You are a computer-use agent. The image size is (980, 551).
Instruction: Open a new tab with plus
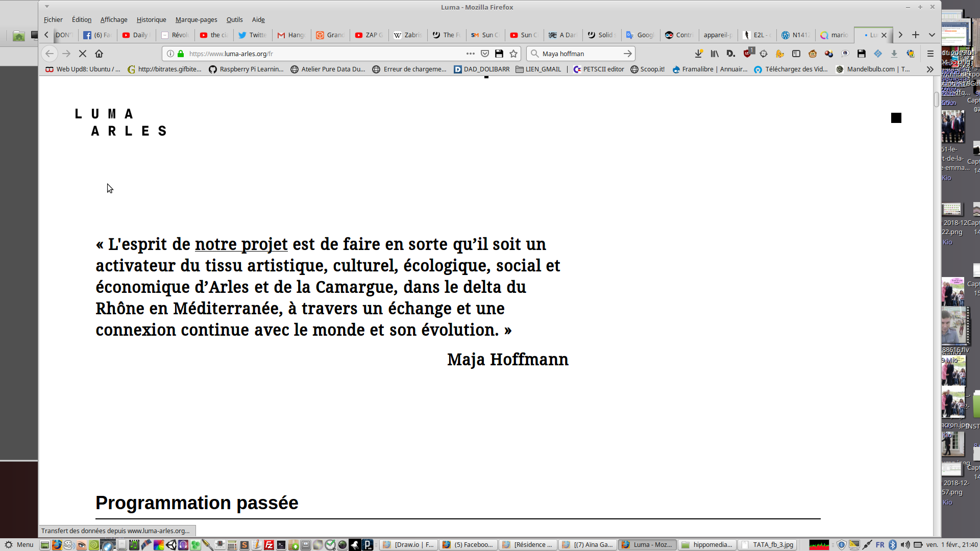point(916,35)
